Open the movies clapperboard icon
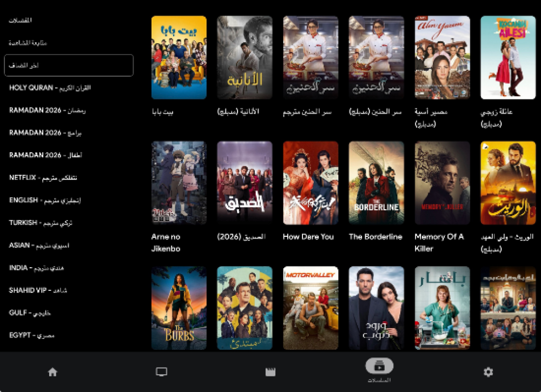 point(270,372)
